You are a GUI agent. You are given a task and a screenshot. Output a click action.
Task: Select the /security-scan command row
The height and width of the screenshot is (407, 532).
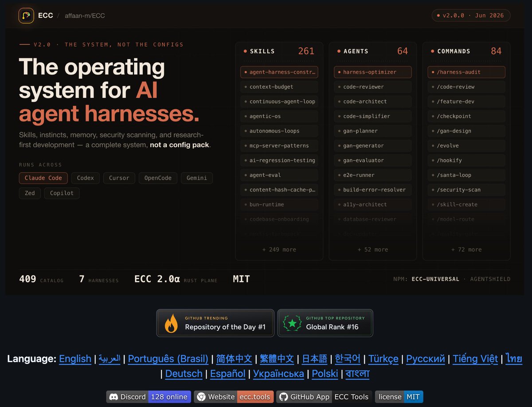coord(466,189)
